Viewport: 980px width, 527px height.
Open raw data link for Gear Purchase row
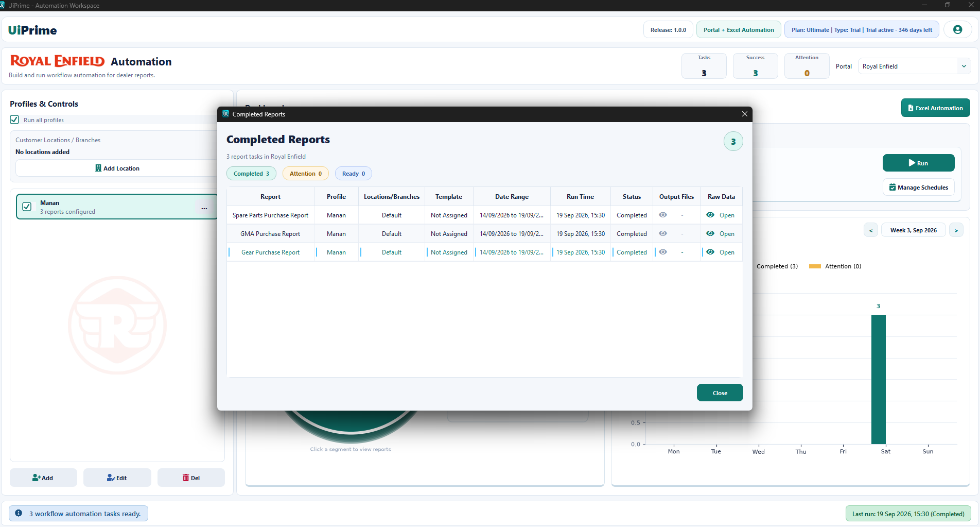click(x=727, y=252)
